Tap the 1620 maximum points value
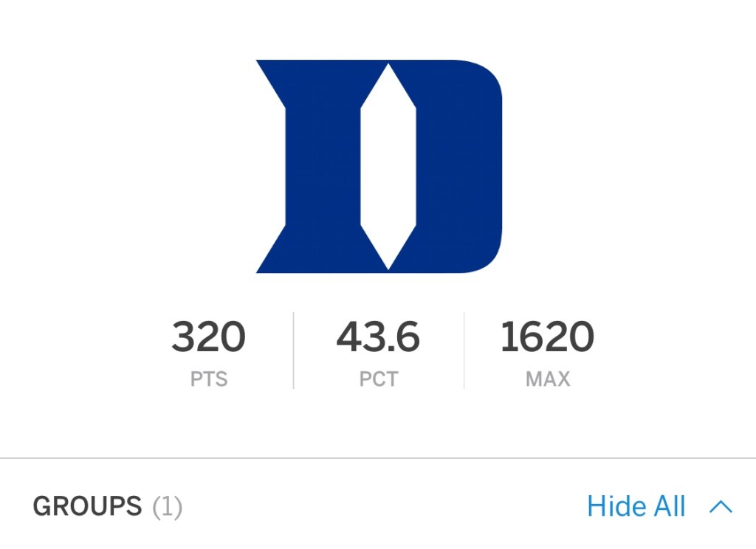 coord(547,337)
